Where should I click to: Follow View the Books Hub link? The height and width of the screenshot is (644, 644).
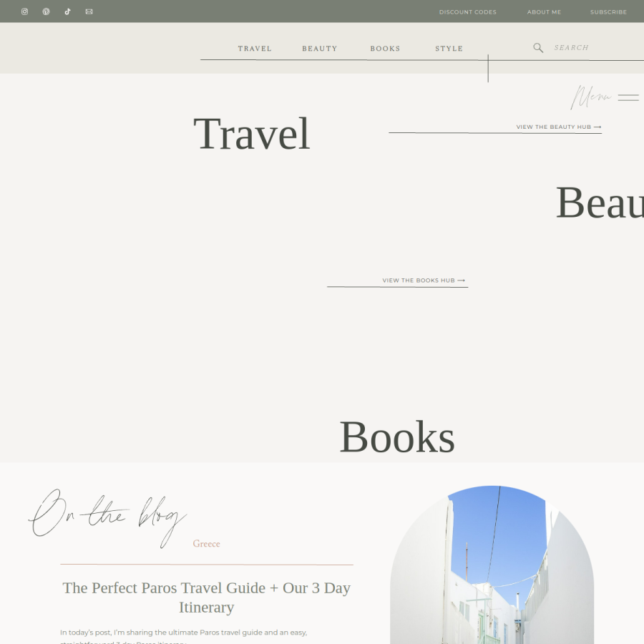coord(424,280)
